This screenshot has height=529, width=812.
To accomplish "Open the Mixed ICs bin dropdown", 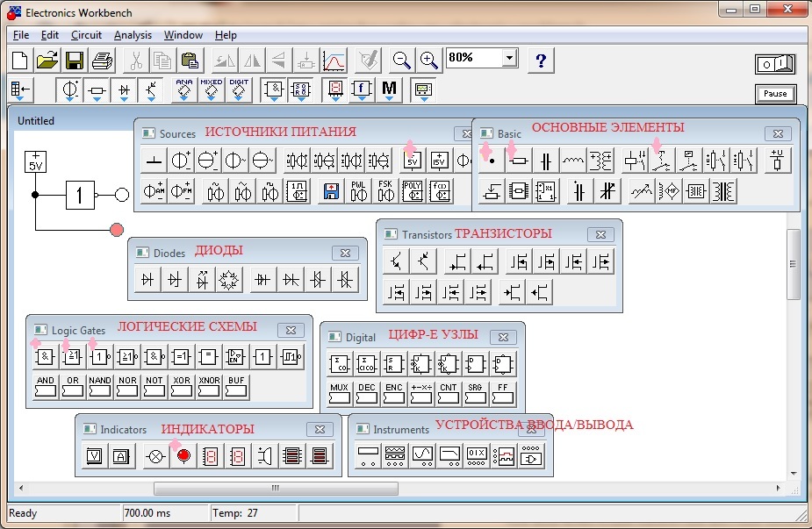I will tap(212, 90).
